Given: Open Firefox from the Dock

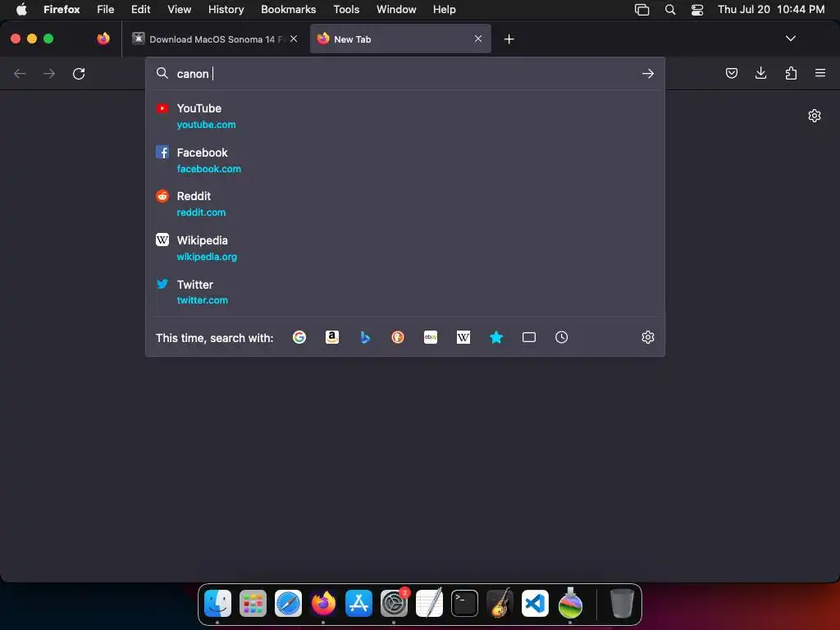Looking at the screenshot, I should 323,603.
